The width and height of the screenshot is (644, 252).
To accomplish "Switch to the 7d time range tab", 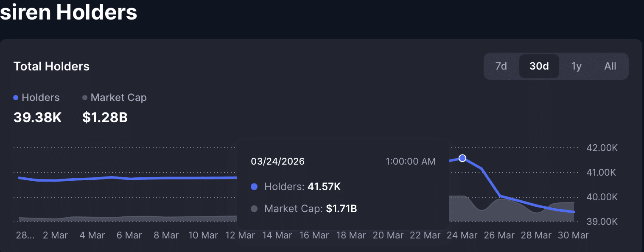I will (x=501, y=66).
